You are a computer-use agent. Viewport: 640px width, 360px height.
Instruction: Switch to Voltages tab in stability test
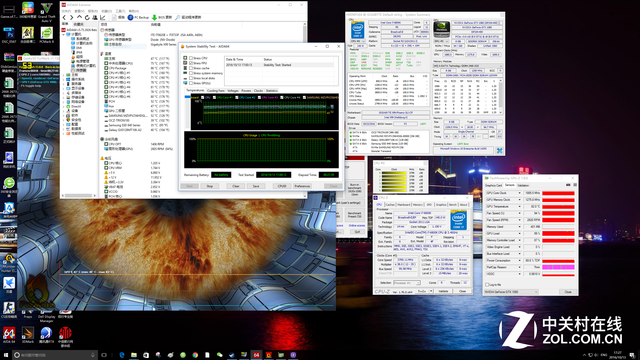point(233,91)
